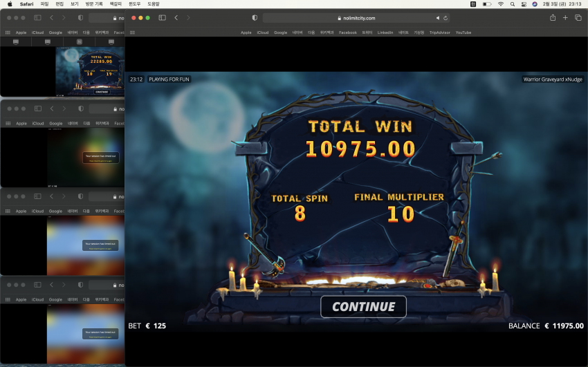Open the iCloud bookmark in front window favorites bar
This screenshot has width=588, height=367.
(x=262, y=32)
